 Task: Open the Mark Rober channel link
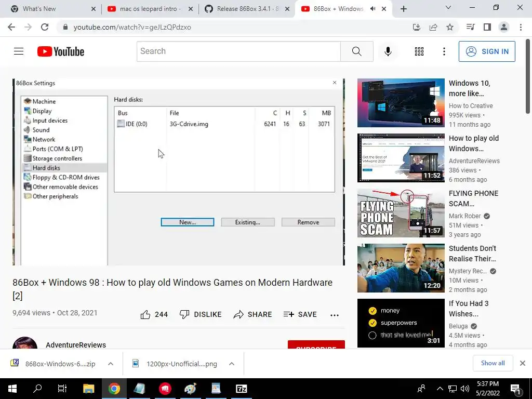click(464, 216)
